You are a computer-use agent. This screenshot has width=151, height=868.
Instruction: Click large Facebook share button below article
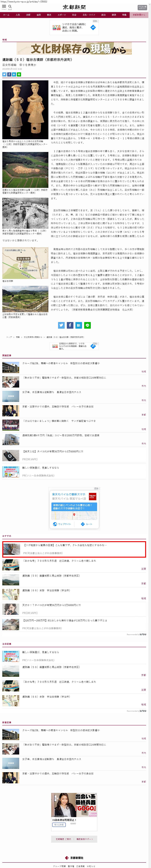[x=70, y=325]
